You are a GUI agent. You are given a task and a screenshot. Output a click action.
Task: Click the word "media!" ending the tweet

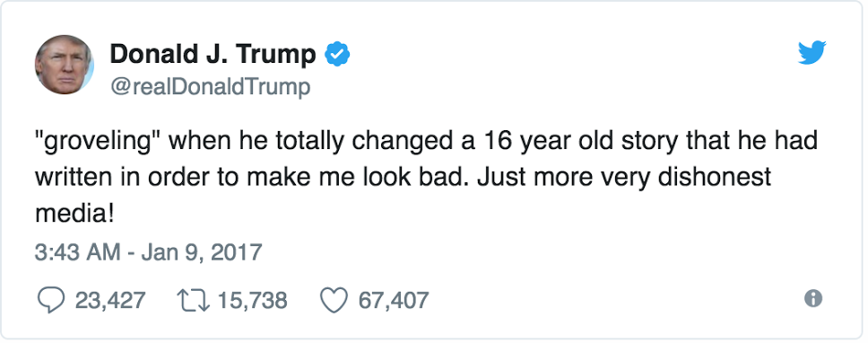click(x=74, y=214)
